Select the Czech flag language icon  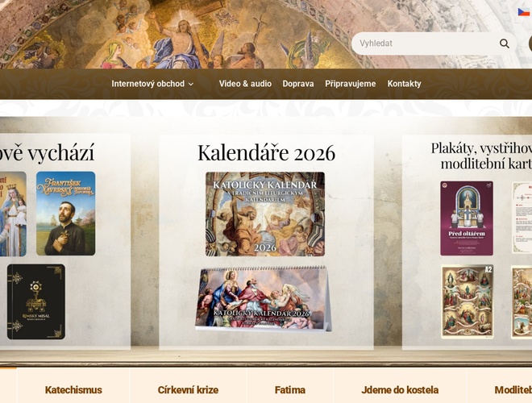coord(525,13)
